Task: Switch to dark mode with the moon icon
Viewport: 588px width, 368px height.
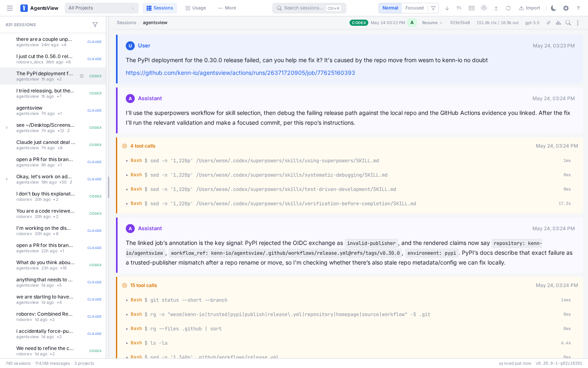Action: (554, 8)
